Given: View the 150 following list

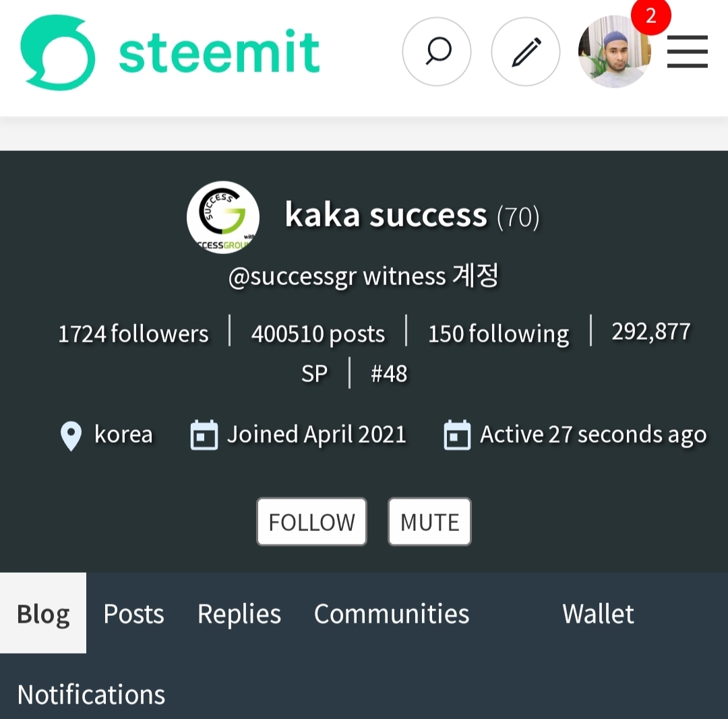Looking at the screenshot, I should (498, 334).
